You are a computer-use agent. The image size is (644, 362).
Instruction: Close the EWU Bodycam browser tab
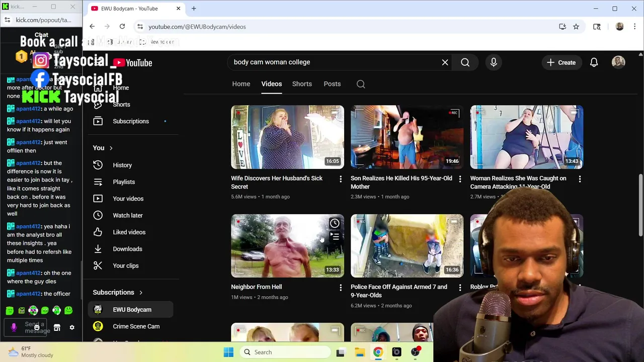178,9
